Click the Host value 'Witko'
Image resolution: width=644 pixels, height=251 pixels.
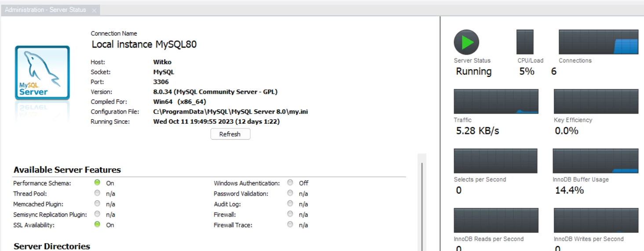tap(162, 62)
